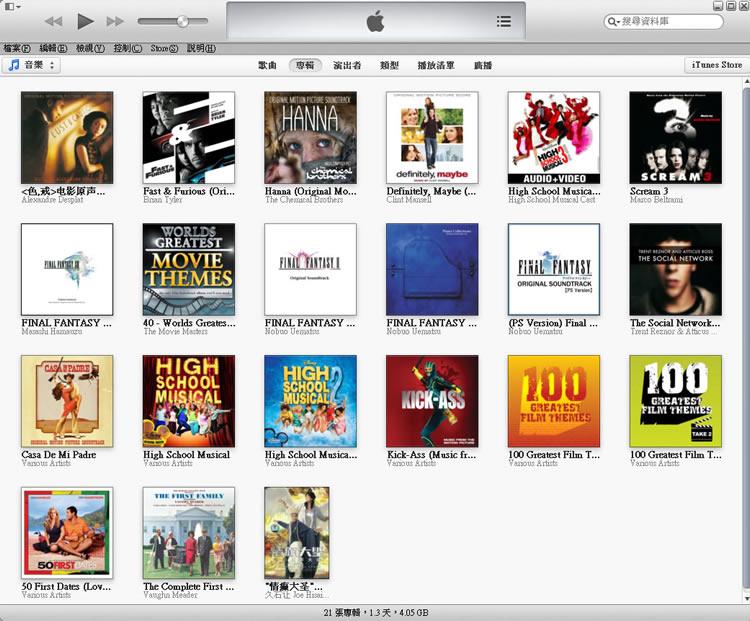Click the volume slider knob
The image size is (750, 621).
click(182, 21)
